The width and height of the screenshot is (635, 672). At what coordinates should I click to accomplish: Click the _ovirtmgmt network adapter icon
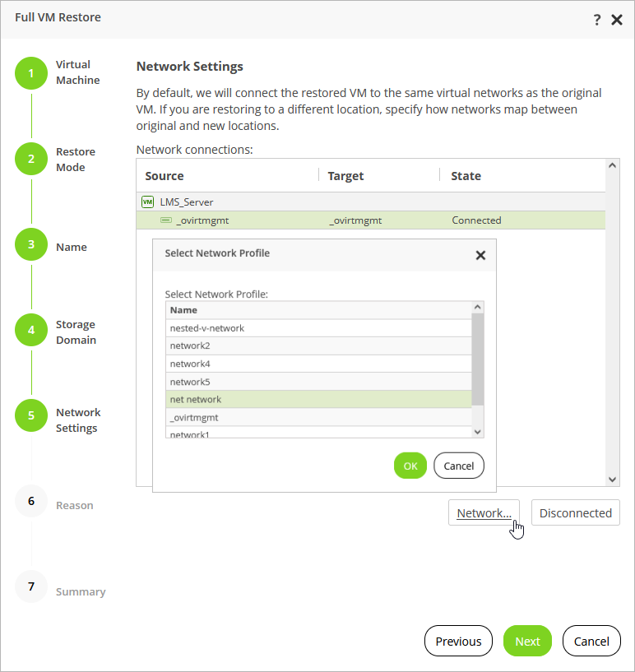point(166,220)
